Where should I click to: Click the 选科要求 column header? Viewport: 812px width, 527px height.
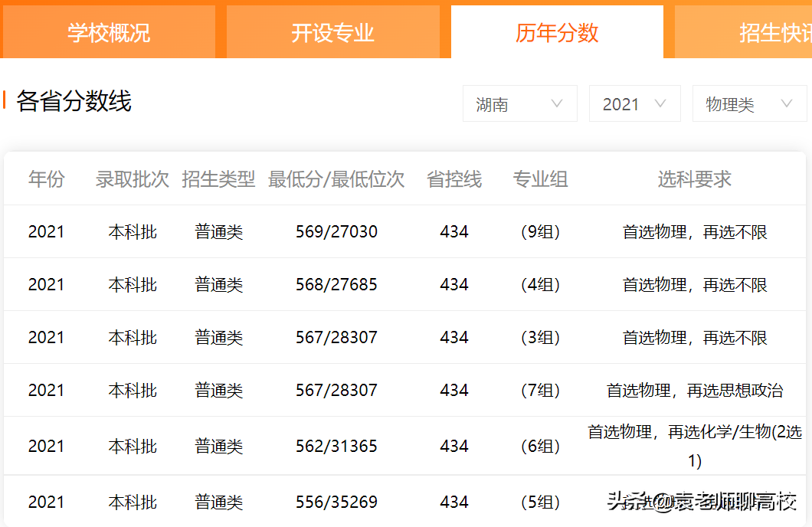click(693, 178)
